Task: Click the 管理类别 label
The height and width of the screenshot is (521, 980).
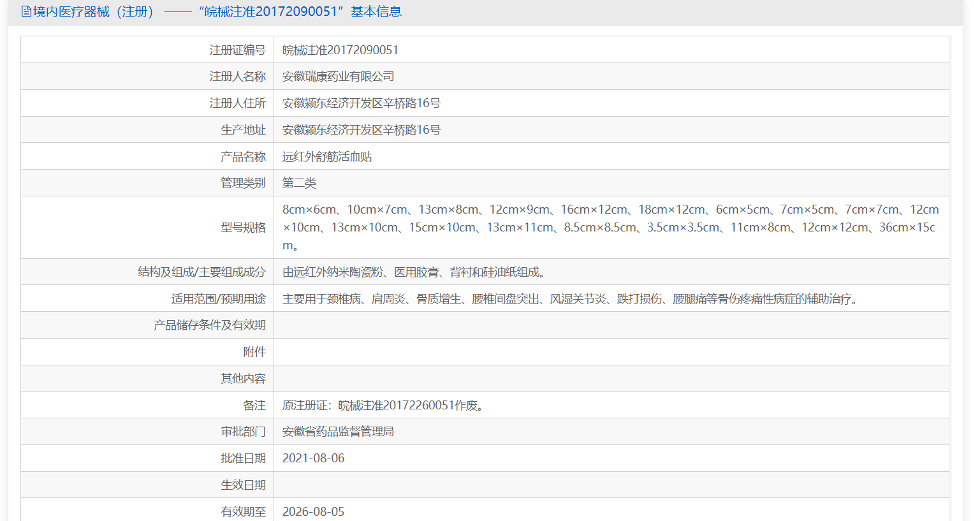Action: click(x=244, y=183)
